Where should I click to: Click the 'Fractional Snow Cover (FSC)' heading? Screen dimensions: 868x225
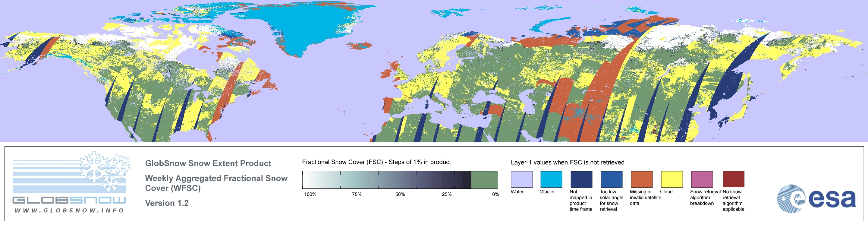[376, 162]
